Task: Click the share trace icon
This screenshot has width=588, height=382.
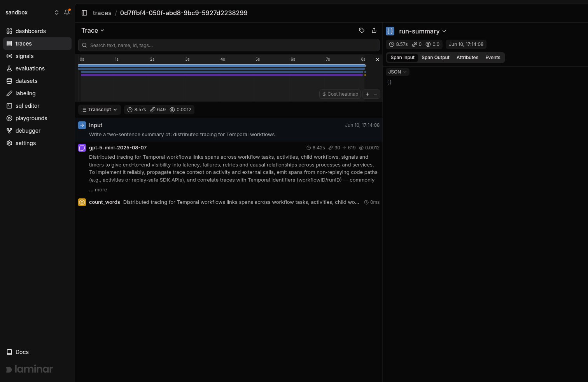Action: tap(374, 30)
